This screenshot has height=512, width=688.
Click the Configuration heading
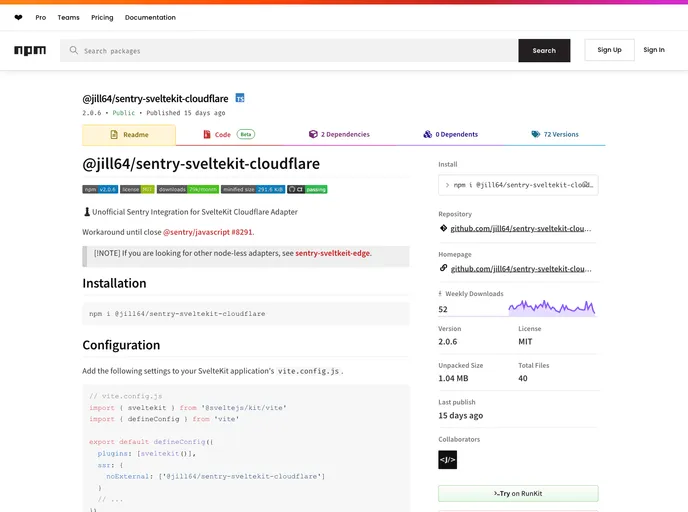point(121,345)
